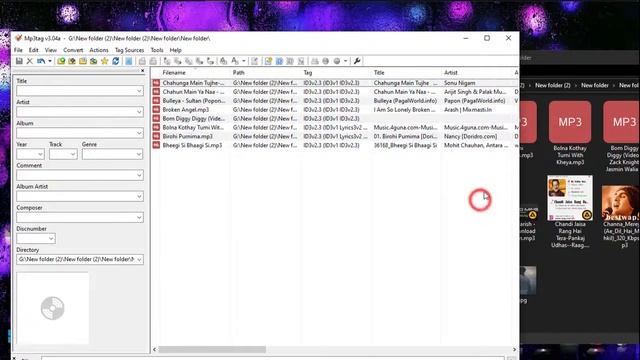640x360 pixels.
Task: Select the Bulleya - Sultan file row
Action: tap(335, 101)
